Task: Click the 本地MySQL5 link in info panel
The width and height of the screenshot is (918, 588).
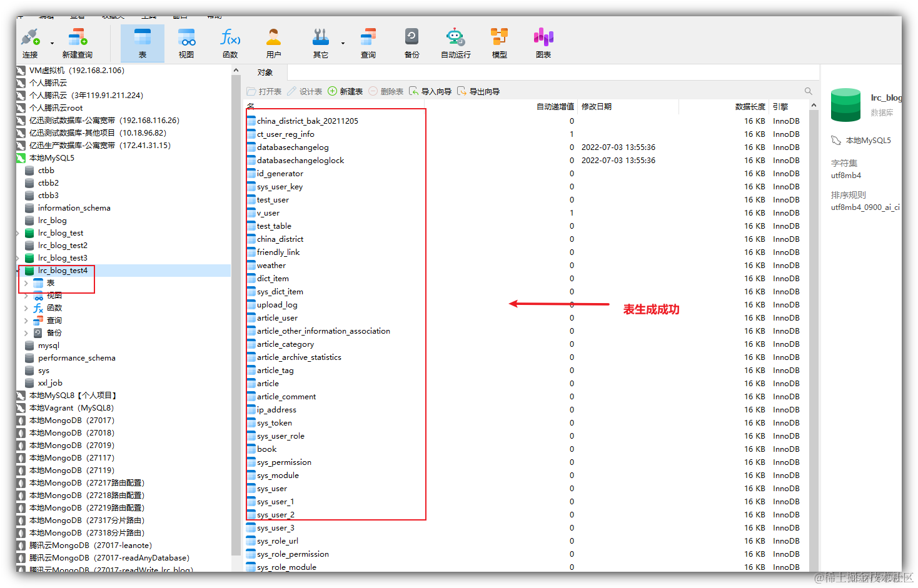Action: point(868,141)
